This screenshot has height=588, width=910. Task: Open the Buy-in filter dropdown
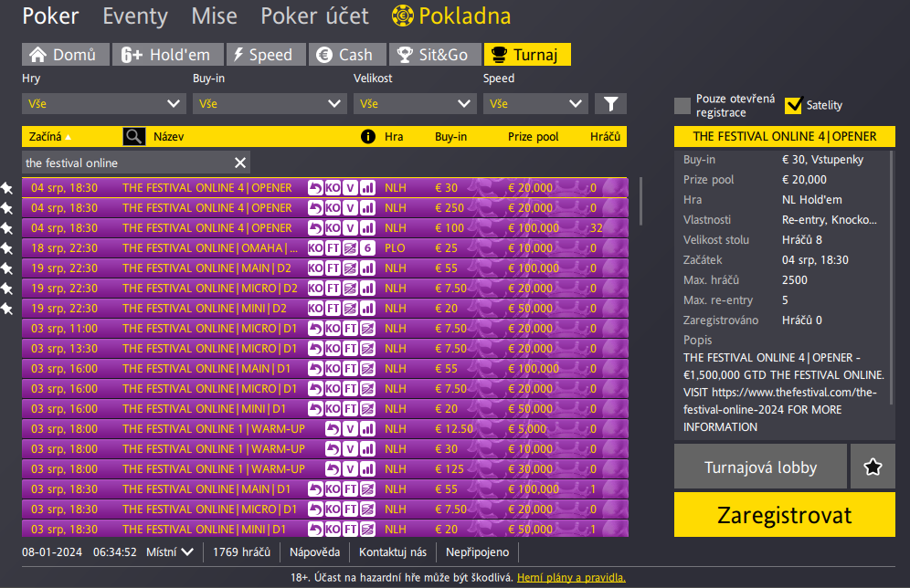268,104
